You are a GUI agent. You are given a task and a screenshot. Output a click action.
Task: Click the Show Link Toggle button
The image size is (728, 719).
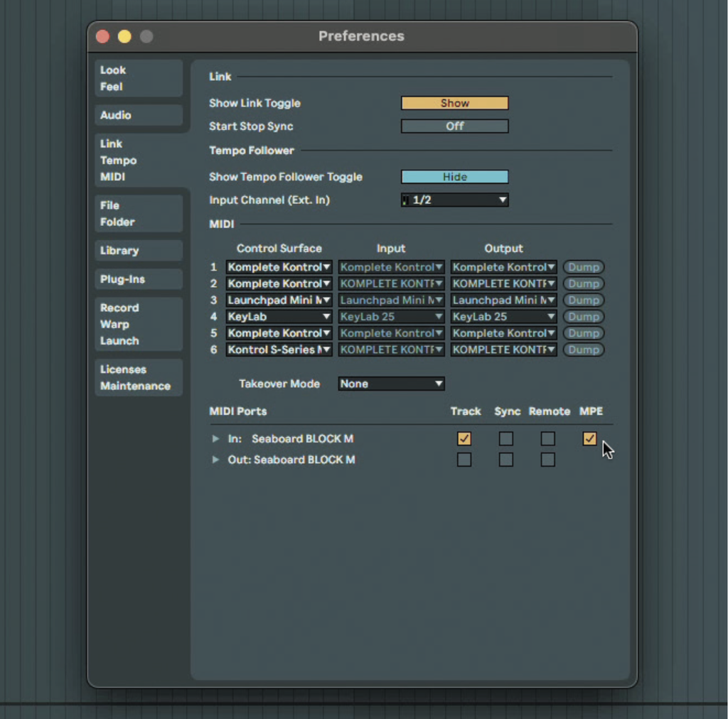(454, 102)
